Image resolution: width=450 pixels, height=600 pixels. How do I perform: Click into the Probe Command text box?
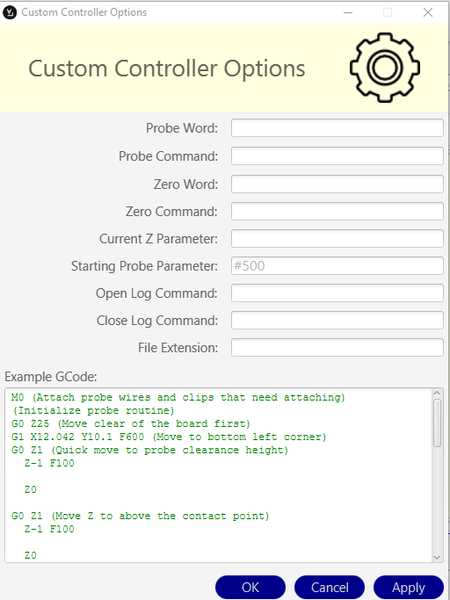[337, 156]
